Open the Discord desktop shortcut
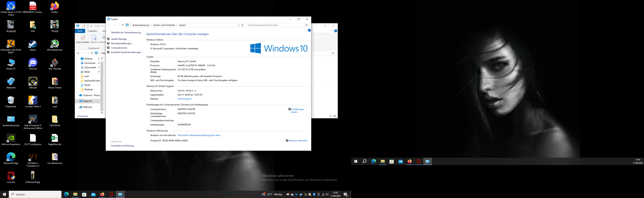Screen dimensions: 644x198 point(33,63)
